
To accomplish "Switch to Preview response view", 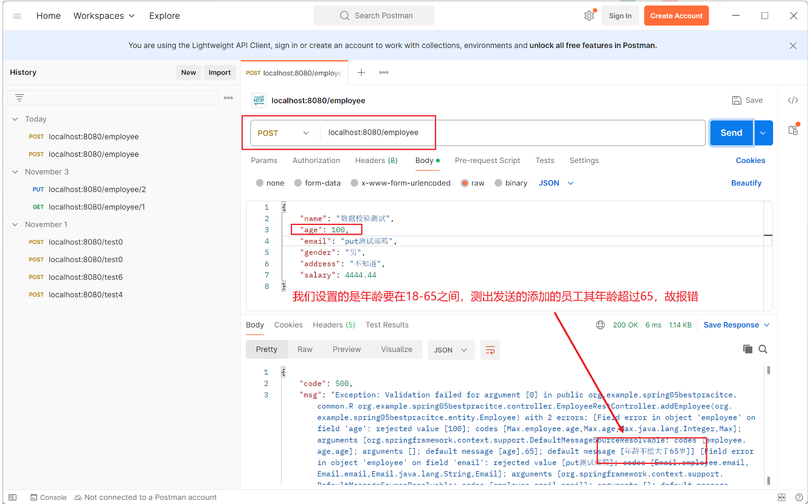I will pos(347,350).
